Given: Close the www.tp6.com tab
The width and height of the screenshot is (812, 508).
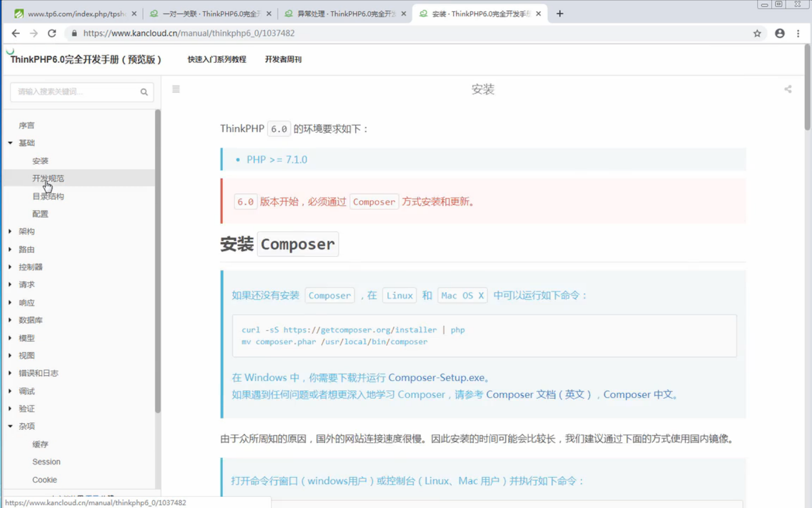Looking at the screenshot, I should point(134,14).
